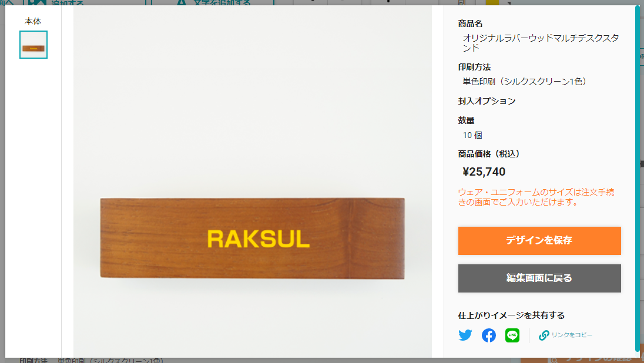
Task: Select the 本体 preview thumbnail
Action: [x=33, y=45]
